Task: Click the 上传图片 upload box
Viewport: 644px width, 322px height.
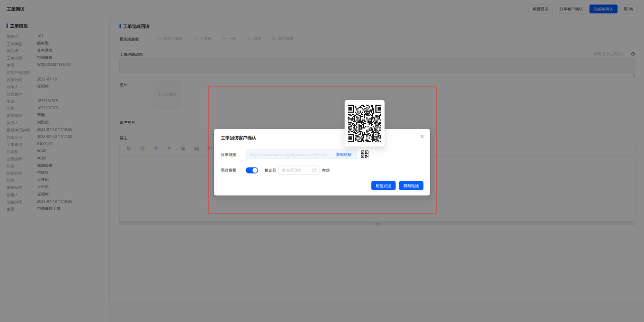Action: (167, 94)
